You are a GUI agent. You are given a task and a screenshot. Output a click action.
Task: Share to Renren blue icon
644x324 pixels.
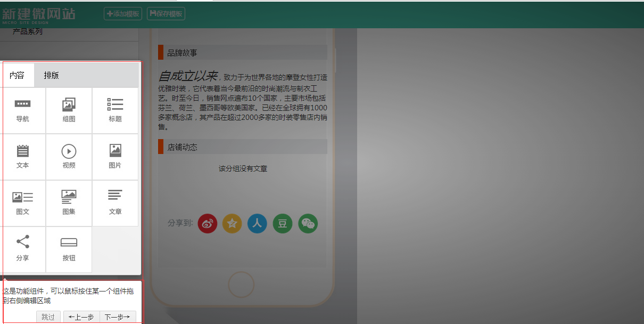click(257, 224)
